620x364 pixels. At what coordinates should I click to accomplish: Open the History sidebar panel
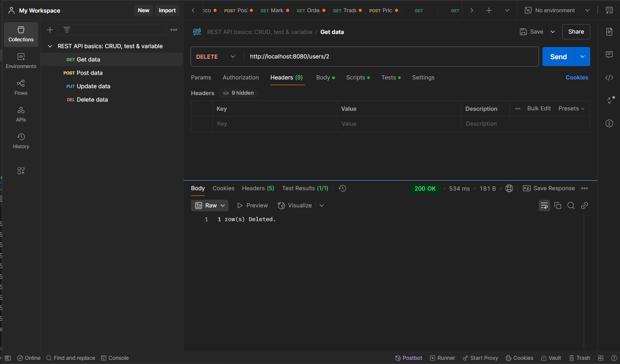click(21, 141)
